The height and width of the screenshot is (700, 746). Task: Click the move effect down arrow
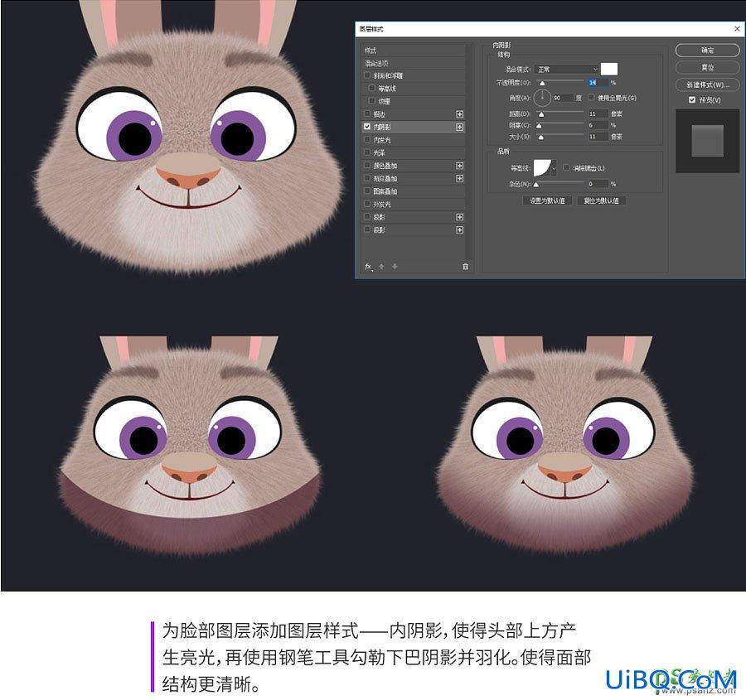click(x=395, y=267)
